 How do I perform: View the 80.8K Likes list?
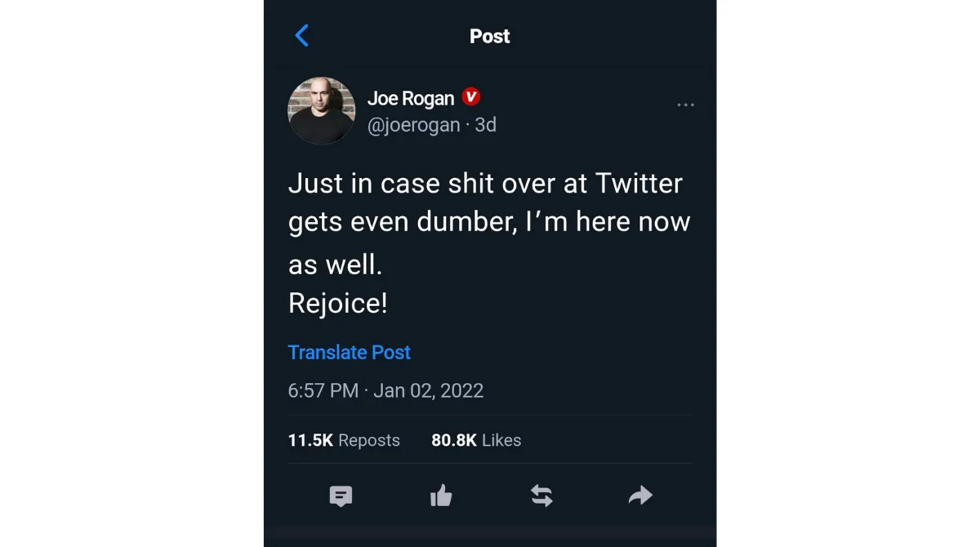475,439
